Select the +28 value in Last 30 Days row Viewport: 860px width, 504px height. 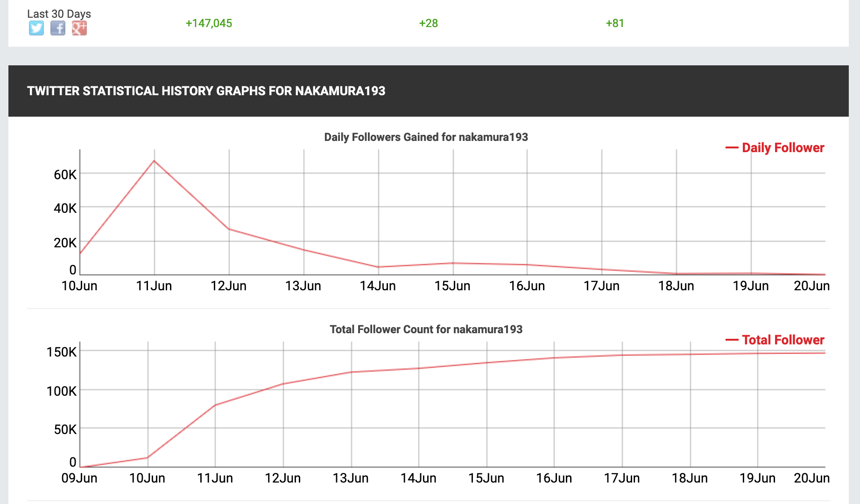(428, 23)
